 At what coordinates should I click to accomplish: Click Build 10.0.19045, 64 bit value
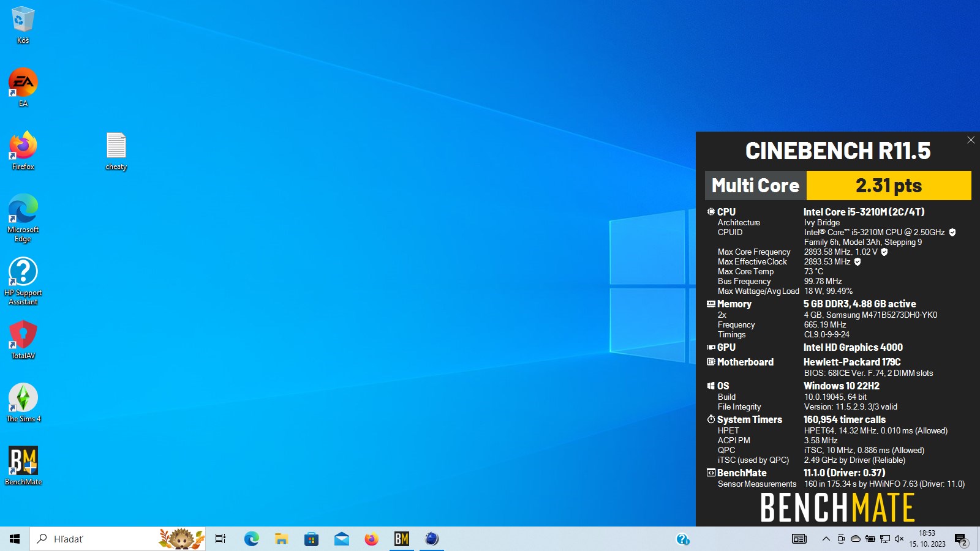point(835,397)
